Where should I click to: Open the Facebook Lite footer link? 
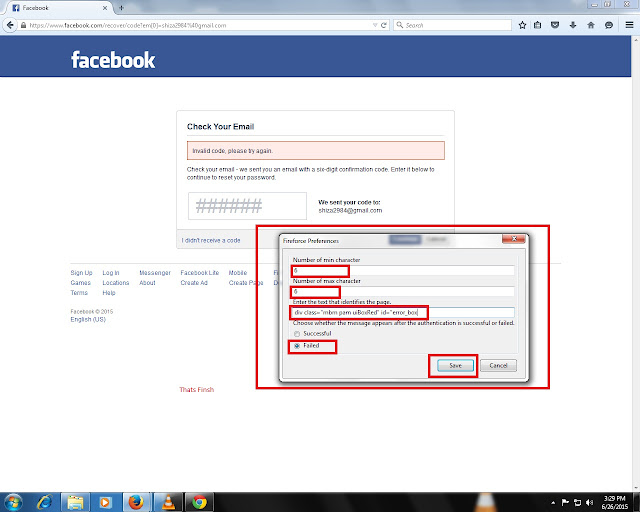[x=200, y=273]
